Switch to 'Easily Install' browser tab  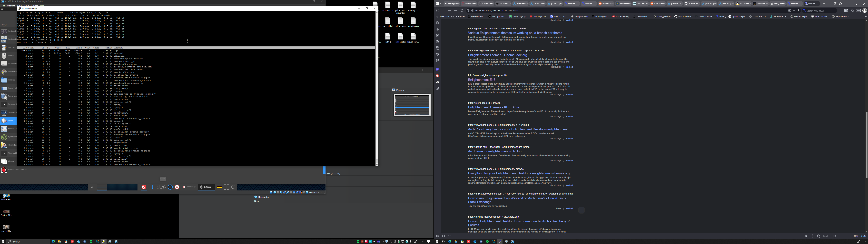click(777, 4)
